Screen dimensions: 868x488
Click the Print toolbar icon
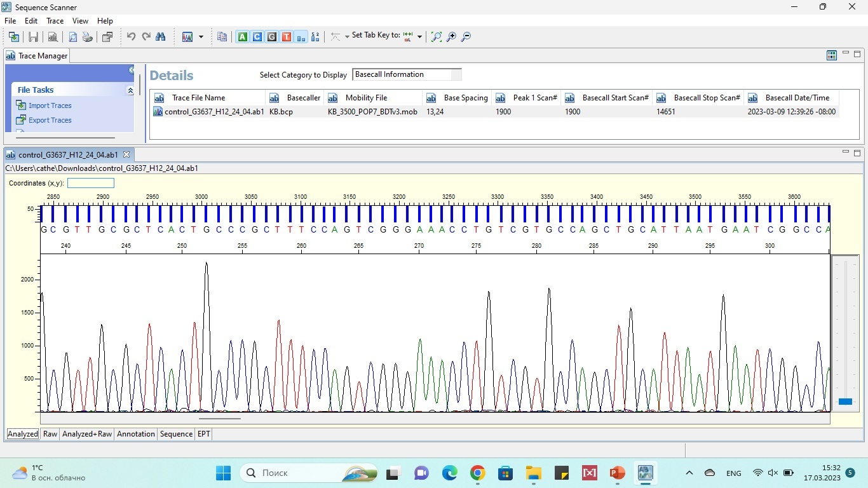88,37
